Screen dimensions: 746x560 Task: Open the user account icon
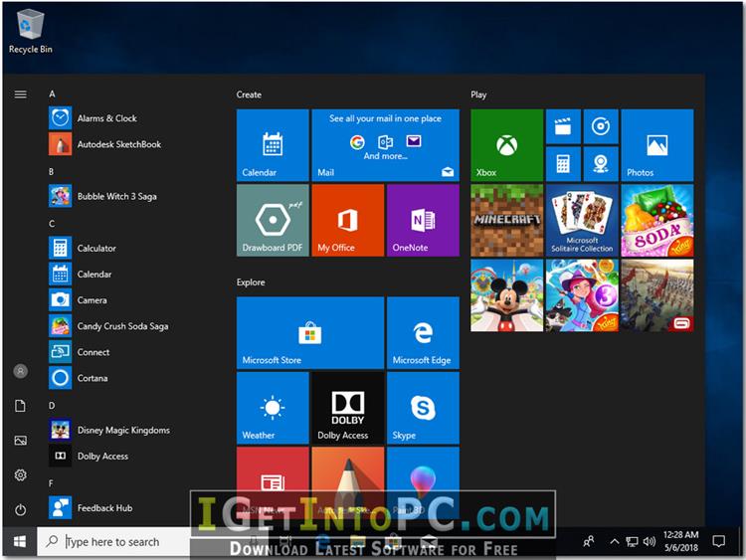tap(21, 371)
